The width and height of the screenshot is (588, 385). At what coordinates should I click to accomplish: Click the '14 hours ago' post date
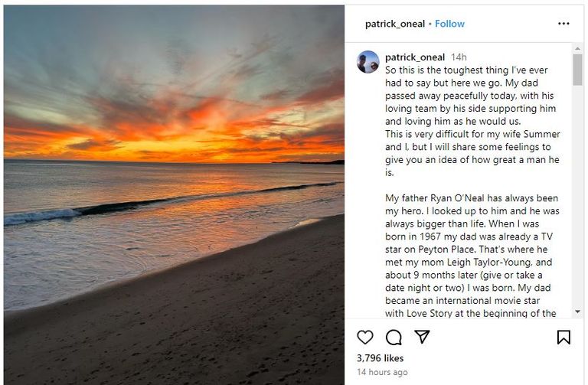[382, 373]
